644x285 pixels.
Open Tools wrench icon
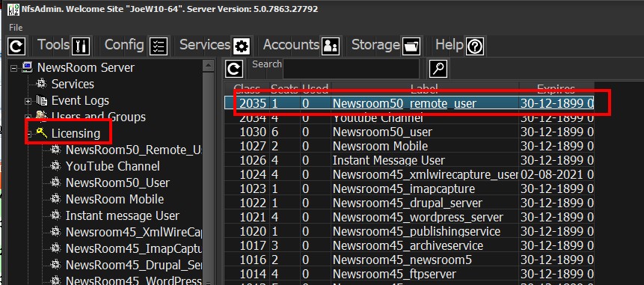81,46
